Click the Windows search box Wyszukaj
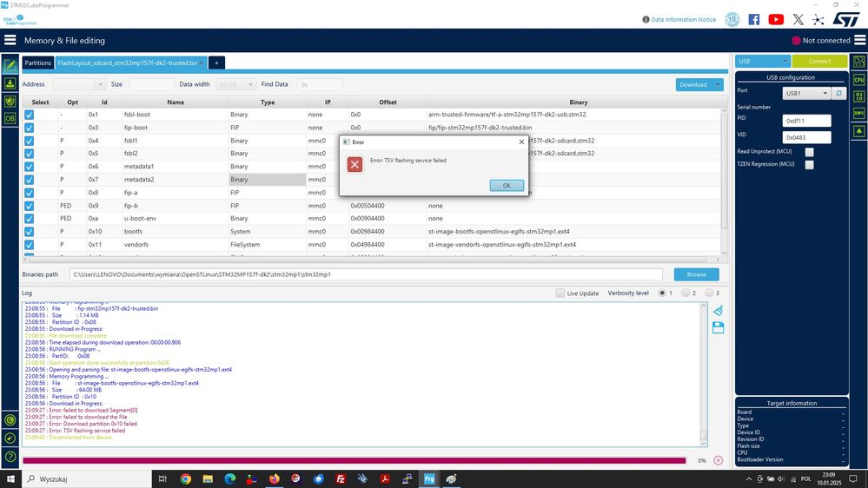Image resolution: width=868 pixels, height=488 pixels. pos(87,478)
